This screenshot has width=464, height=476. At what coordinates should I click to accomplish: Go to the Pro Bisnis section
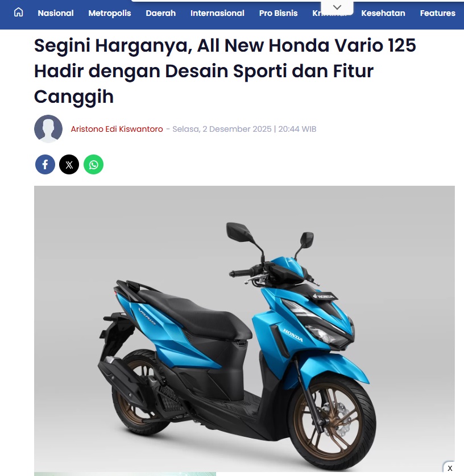pyautogui.click(x=278, y=13)
